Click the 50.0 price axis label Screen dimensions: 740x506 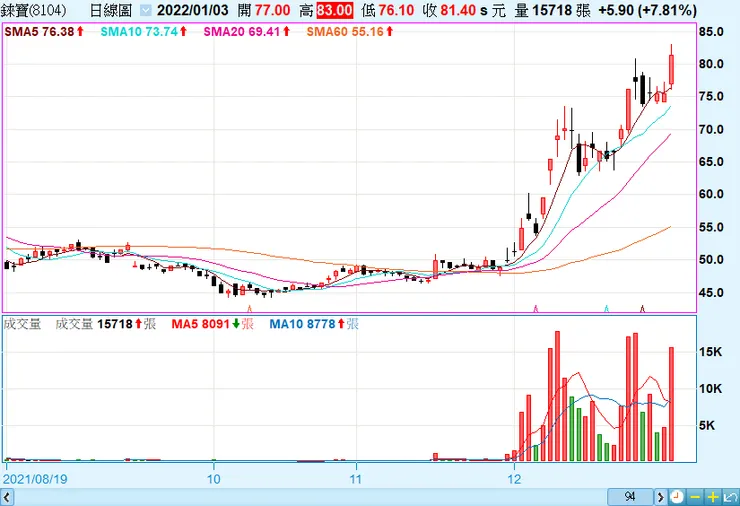711,260
